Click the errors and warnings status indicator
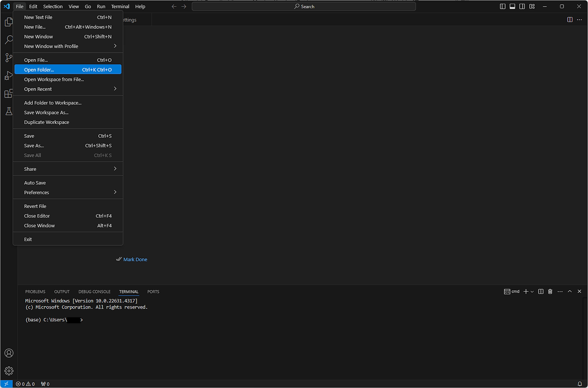 [25, 384]
